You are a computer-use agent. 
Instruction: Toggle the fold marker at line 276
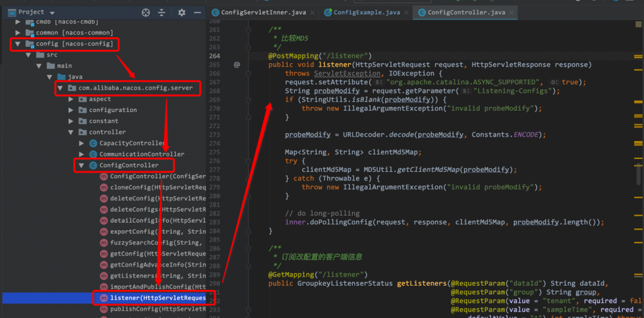(249, 161)
